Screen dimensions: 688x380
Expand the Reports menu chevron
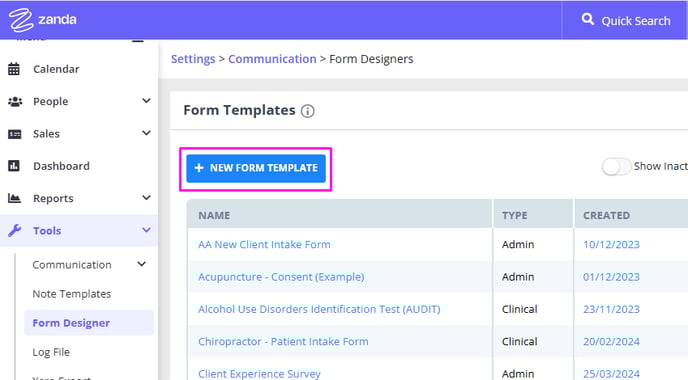coord(147,198)
